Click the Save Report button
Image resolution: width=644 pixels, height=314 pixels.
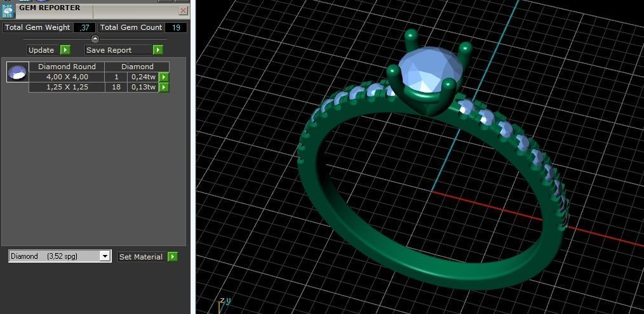pyautogui.click(x=119, y=50)
